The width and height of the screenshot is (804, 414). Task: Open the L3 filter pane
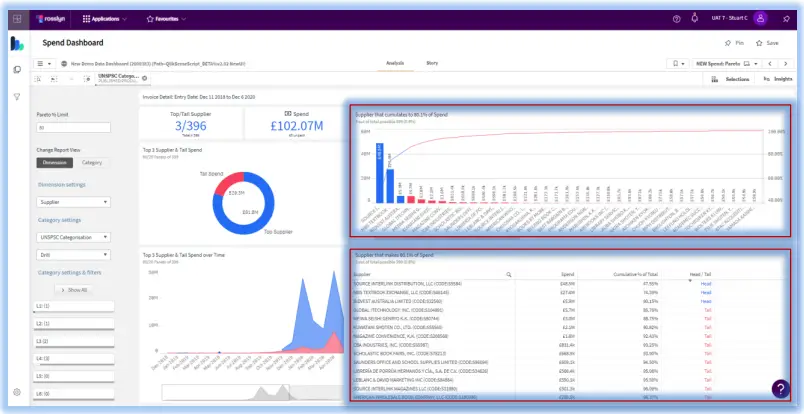click(x=74, y=341)
